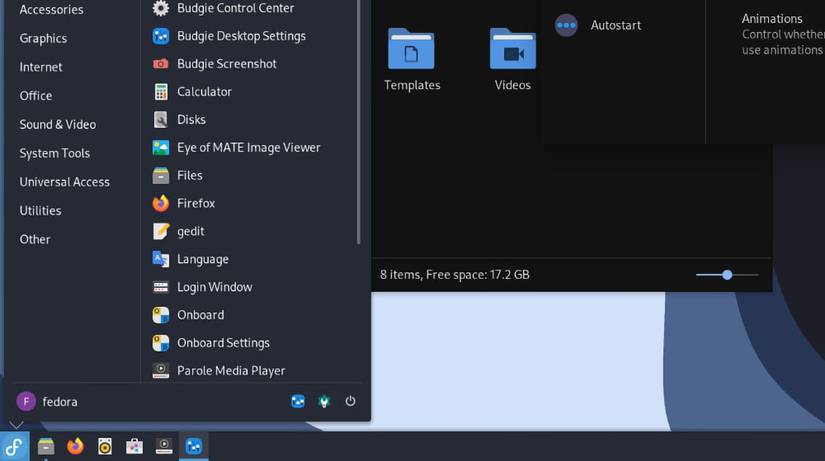Viewport: 825px width, 461px height.
Task: Select the Templates folder in the file manager
Action: [x=411, y=59]
